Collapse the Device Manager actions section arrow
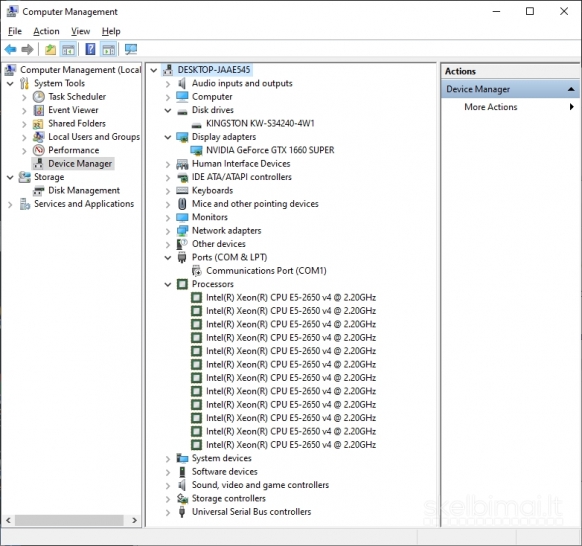The height and width of the screenshot is (546, 582). pos(571,89)
